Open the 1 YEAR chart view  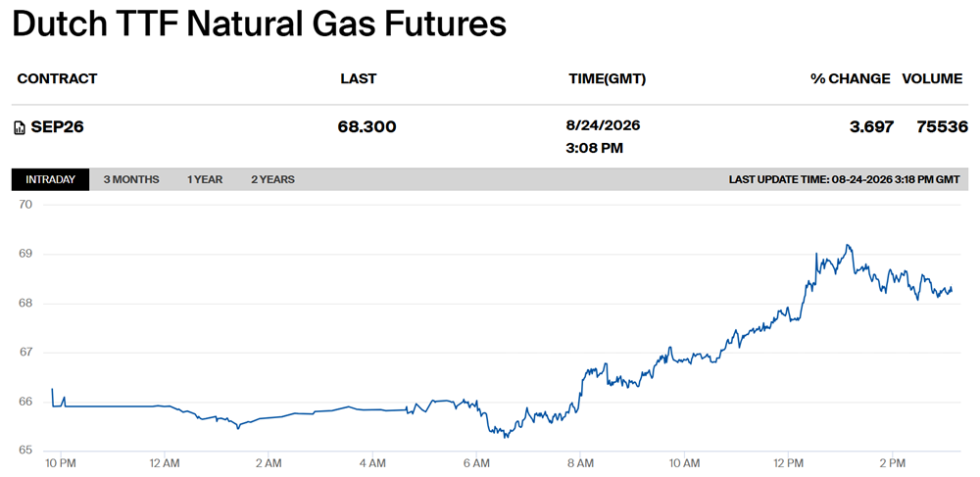click(x=205, y=180)
